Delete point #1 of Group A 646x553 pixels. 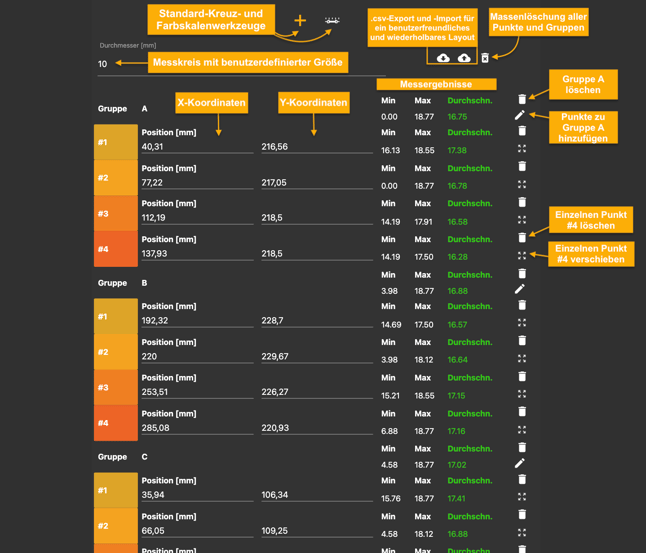click(522, 132)
